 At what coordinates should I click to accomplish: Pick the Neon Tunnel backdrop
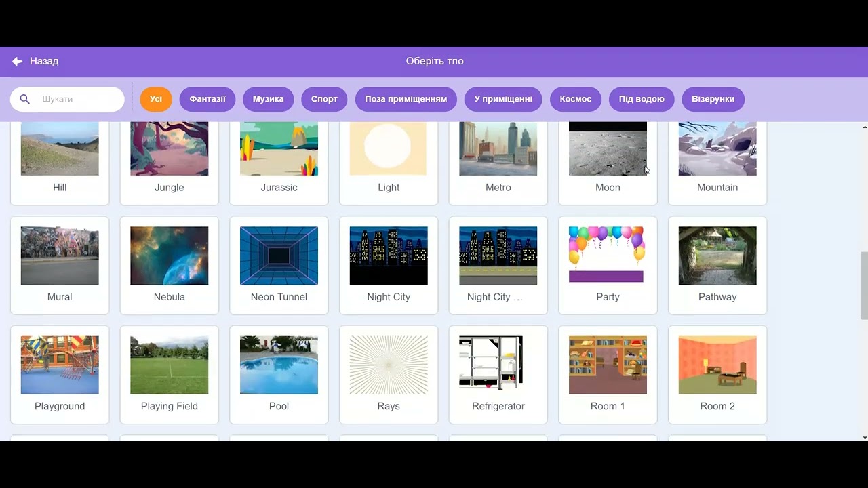coord(279,266)
